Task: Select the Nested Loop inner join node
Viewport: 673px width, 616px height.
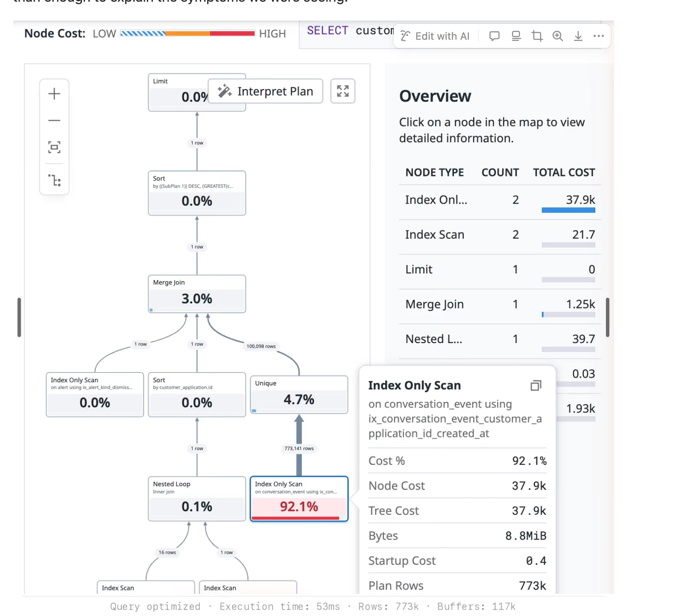Action: (197, 499)
